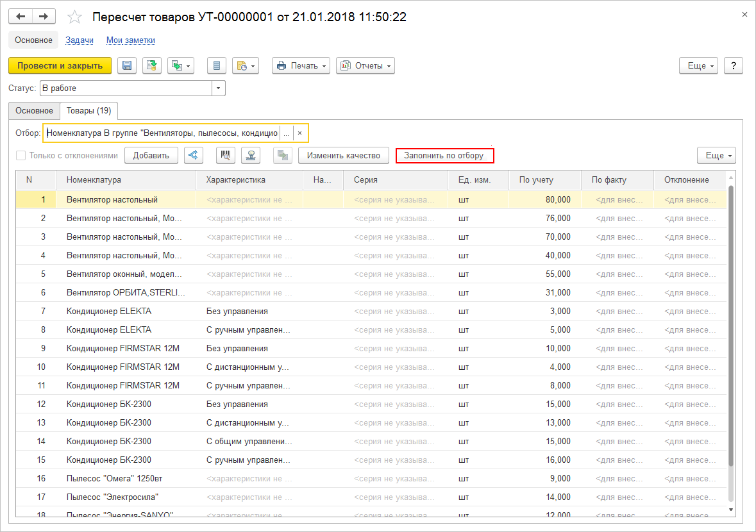756x532 pixels.
Task: Expand the Статус dropdown arrow
Action: click(x=219, y=88)
